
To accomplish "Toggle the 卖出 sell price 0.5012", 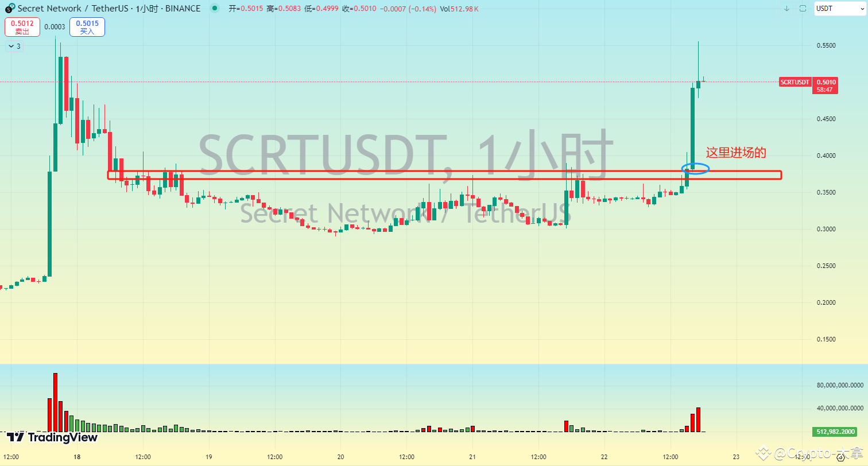I will [22, 26].
